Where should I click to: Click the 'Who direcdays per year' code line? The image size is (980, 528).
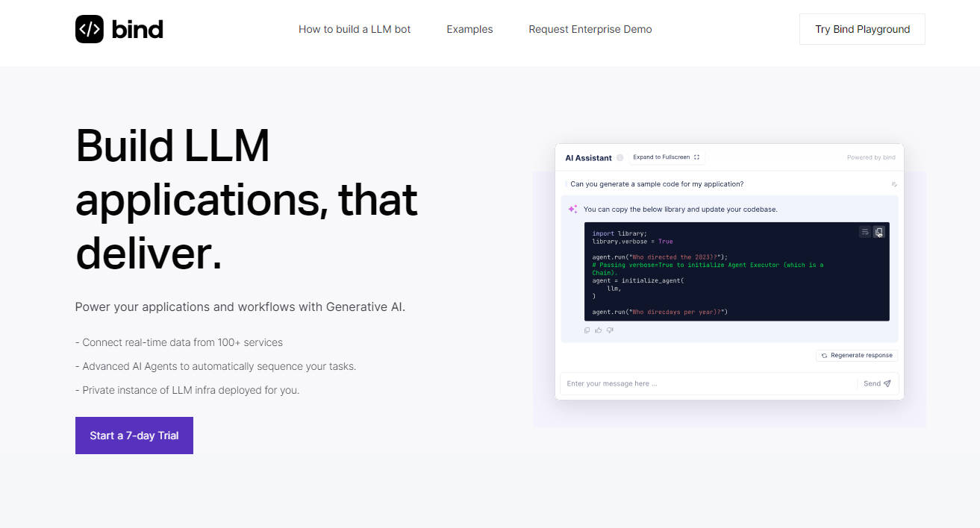(660, 312)
